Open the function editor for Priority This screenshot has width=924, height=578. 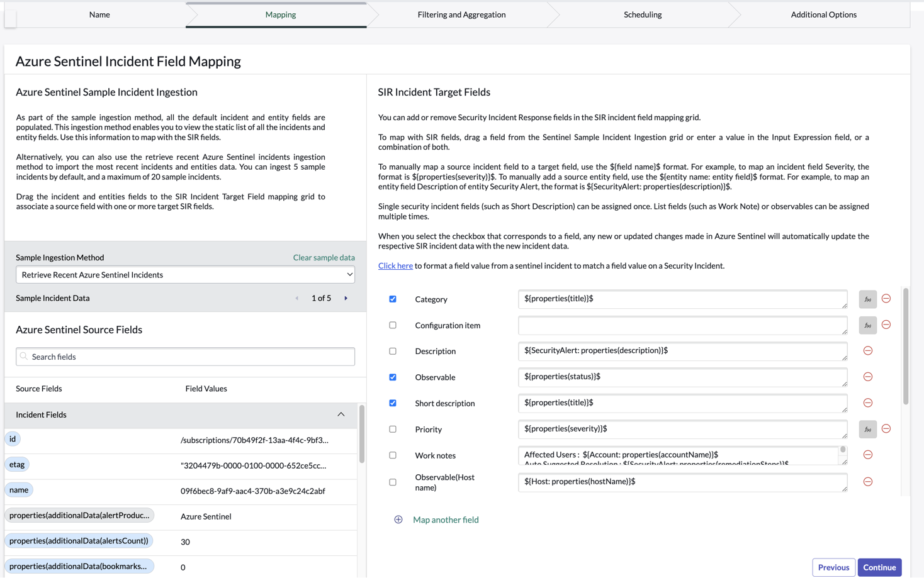tap(867, 429)
